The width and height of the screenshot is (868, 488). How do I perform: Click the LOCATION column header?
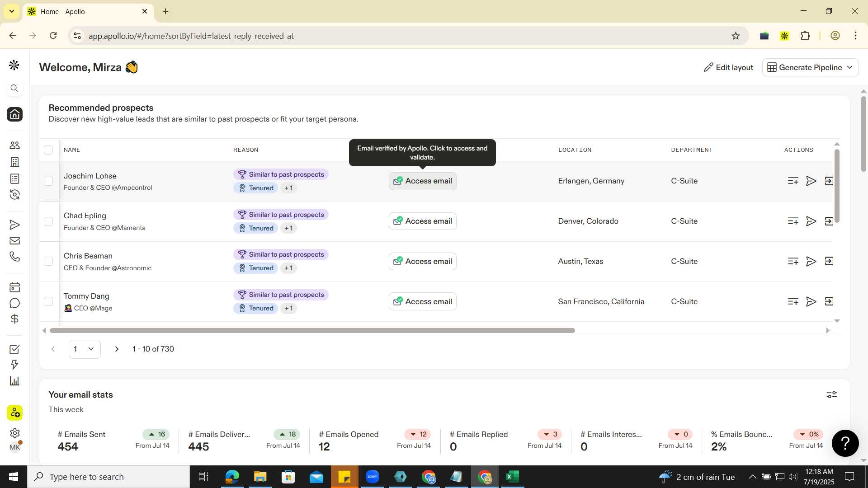coord(575,150)
